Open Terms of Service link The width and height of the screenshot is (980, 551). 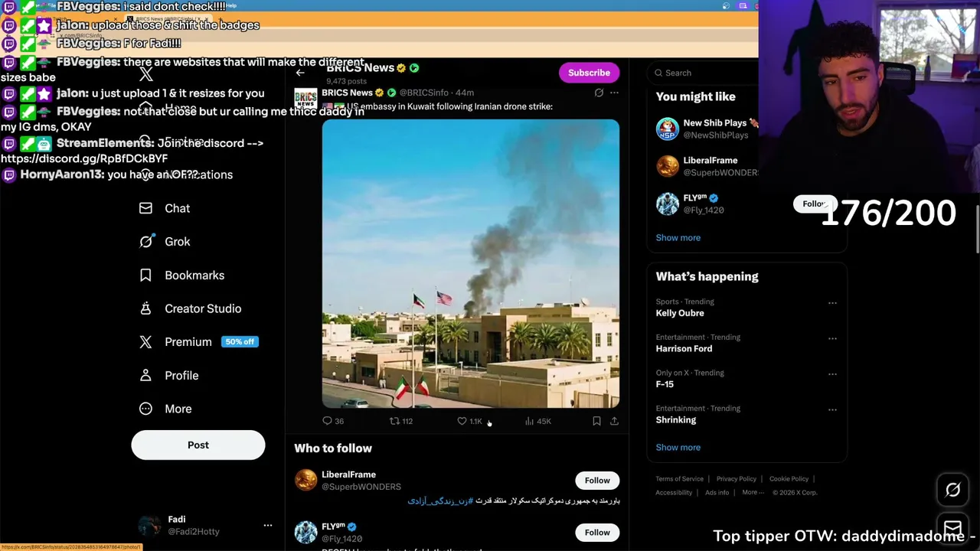tap(679, 479)
